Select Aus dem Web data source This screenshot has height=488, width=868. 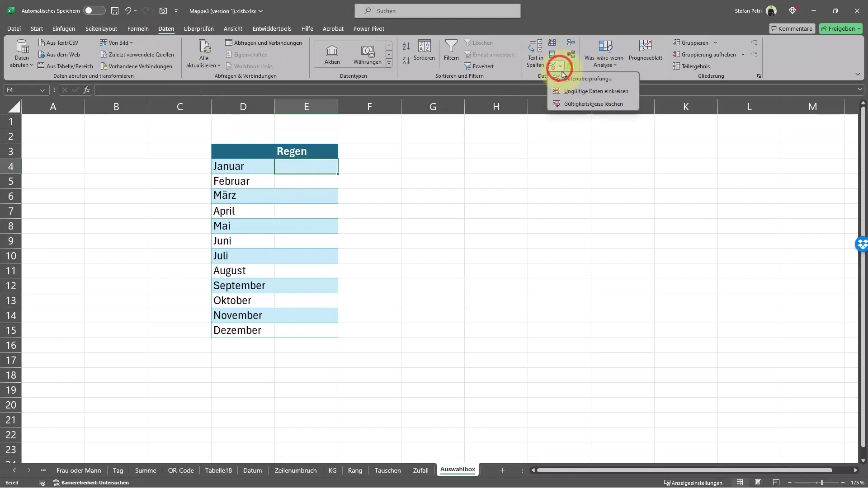(x=59, y=54)
